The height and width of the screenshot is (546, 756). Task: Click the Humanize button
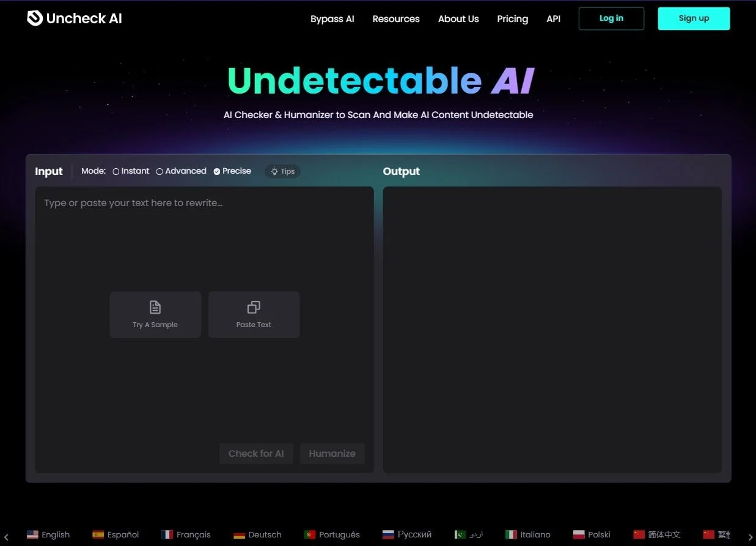pos(332,454)
